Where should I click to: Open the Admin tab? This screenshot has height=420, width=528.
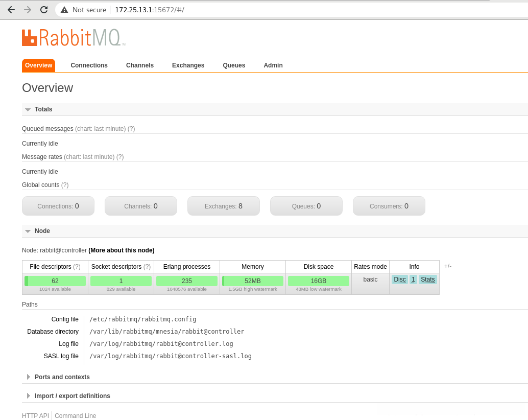273,65
